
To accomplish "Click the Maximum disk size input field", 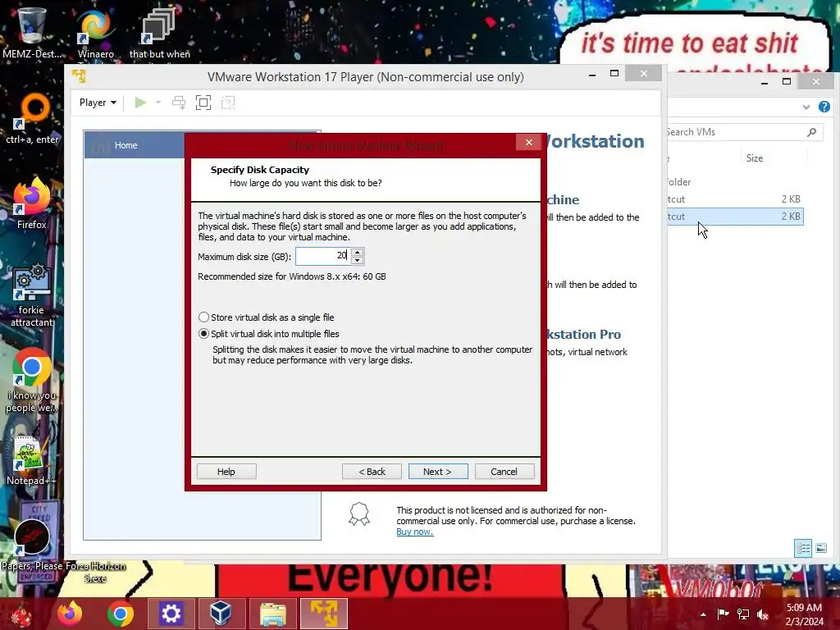I will pos(322,256).
